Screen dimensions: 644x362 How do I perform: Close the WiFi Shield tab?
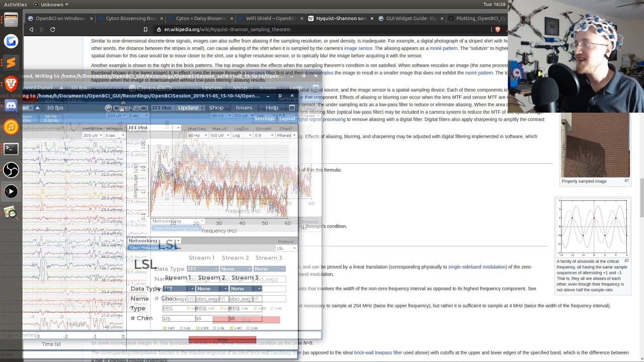[302, 19]
